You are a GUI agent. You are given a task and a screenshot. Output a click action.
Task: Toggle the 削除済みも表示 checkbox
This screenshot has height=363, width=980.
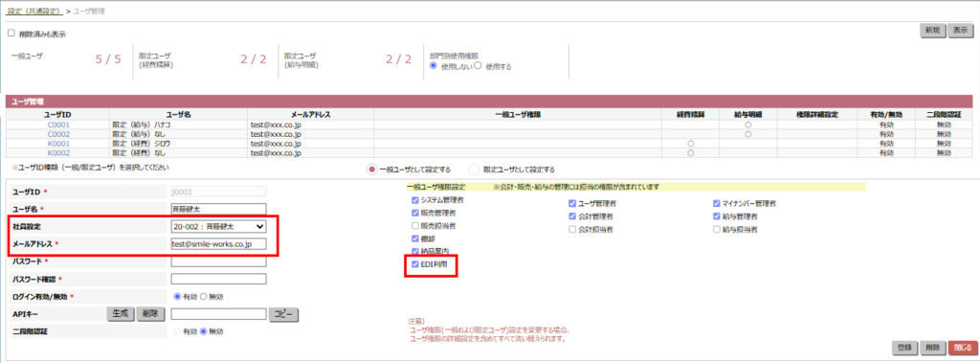(x=11, y=34)
